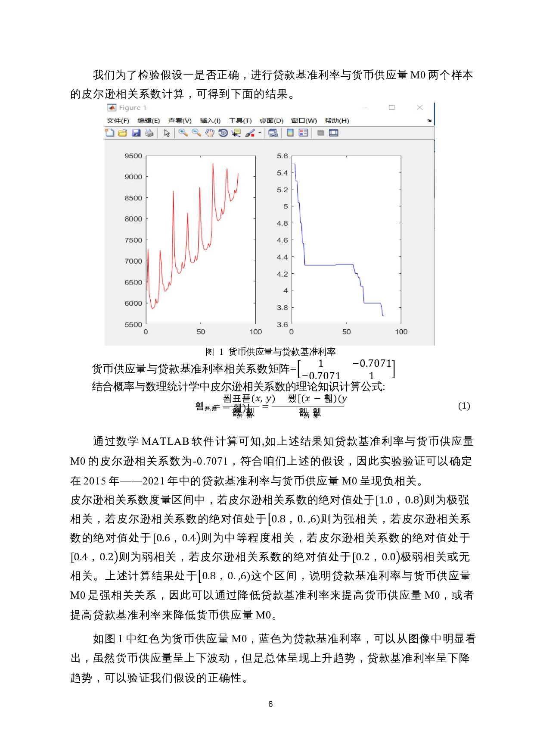Click the Link Plot icon

pos(273,133)
